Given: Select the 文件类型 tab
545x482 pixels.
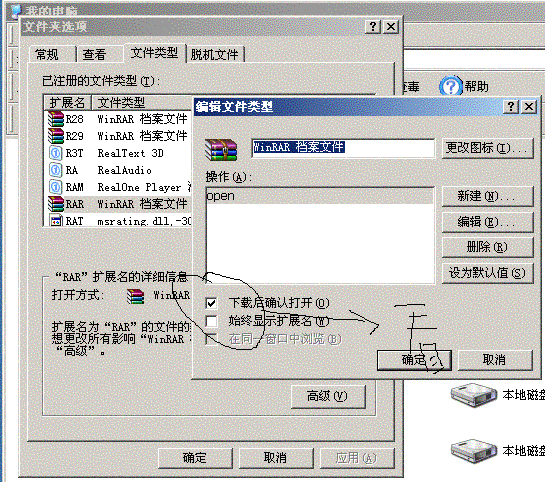Looking at the screenshot, I should point(154,53).
